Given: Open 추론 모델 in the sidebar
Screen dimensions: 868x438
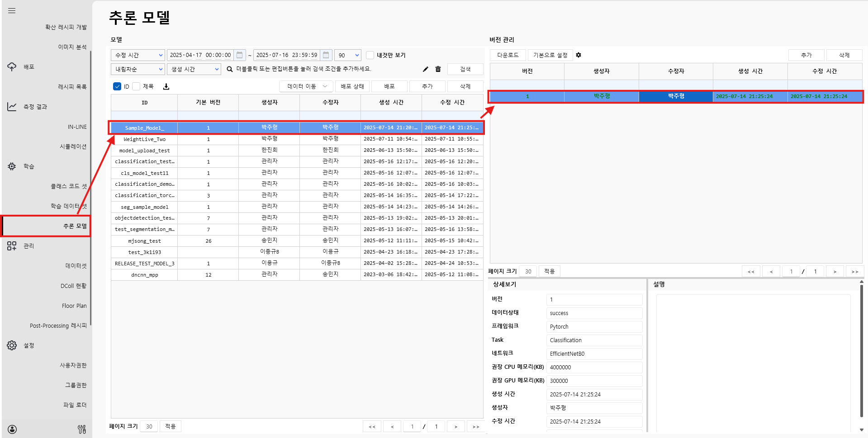Looking at the screenshot, I should tap(75, 226).
